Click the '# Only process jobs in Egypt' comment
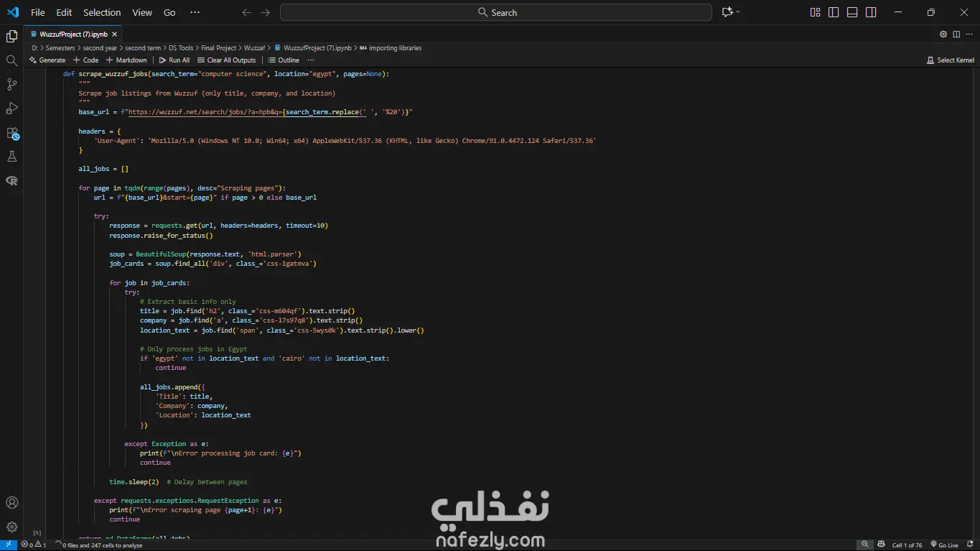Viewport: 980px width, 551px height. coord(194,348)
